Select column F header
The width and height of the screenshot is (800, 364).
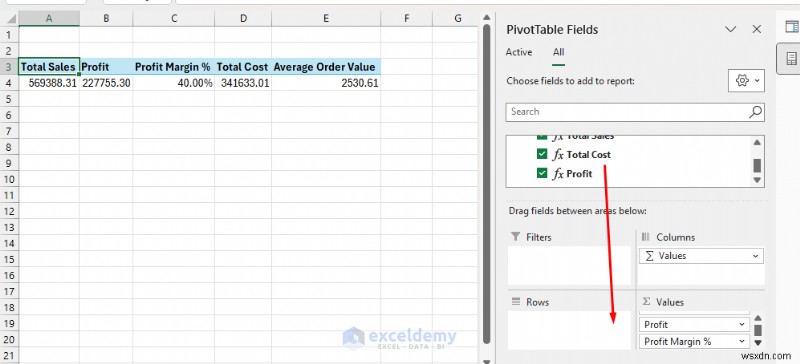407,18
